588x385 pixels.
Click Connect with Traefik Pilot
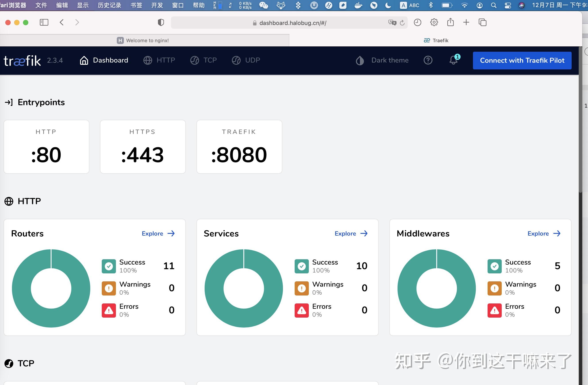pyautogui.click(x=522, y=61)
